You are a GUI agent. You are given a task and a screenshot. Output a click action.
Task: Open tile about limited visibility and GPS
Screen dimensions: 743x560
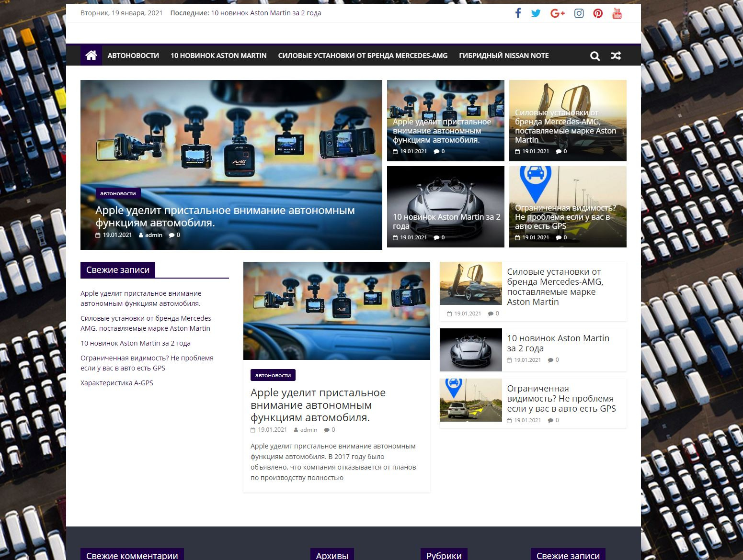[x=568, y=207]
